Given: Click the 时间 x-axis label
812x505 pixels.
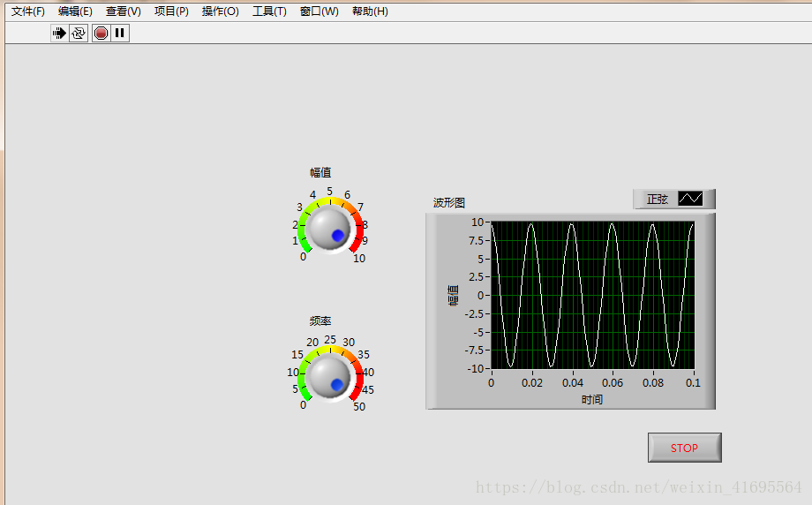Looking at the screenshot, I should click(592, 399).
